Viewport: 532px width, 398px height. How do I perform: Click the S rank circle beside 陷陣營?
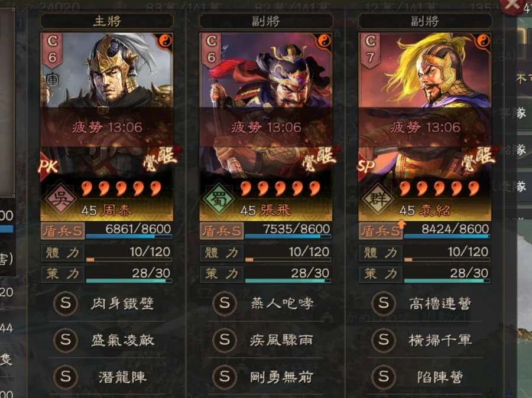pyautogui.click(x=384, y=376)
